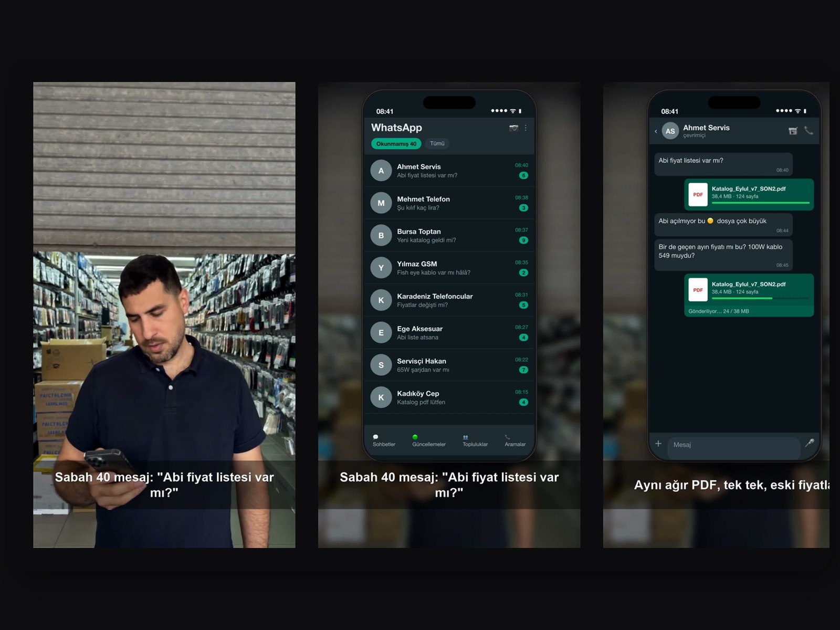Select the message "Abi açılmıyor bu dosya çok büyük"
The width and height of the screenshot is (840, 630).
pyautogui.click(x=723, y=225)
